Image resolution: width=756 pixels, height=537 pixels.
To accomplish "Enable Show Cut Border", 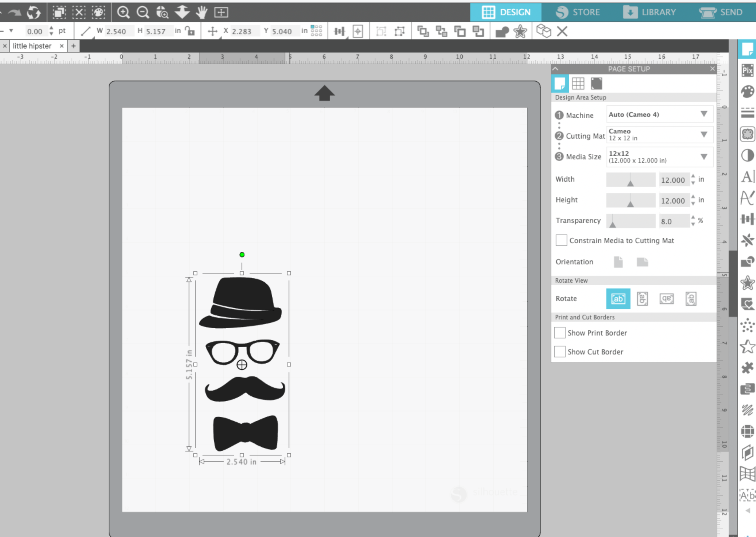I will coord(560,352).
